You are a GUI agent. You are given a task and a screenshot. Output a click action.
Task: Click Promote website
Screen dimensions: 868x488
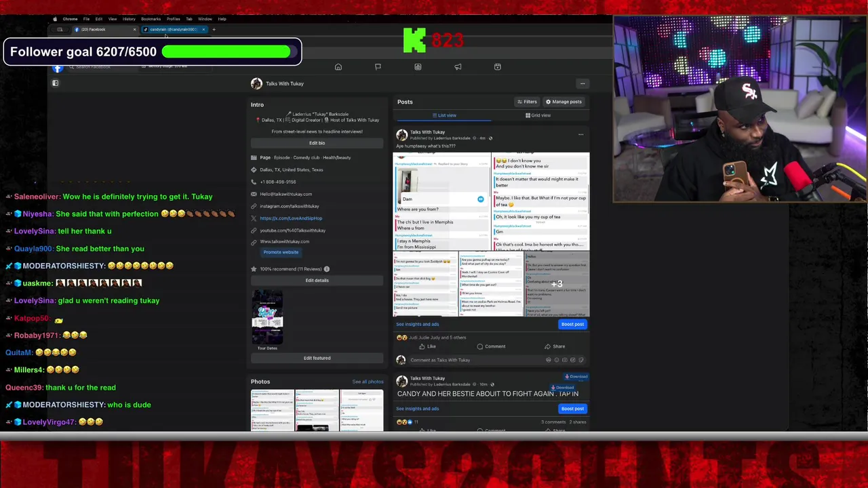click(281, 252)
